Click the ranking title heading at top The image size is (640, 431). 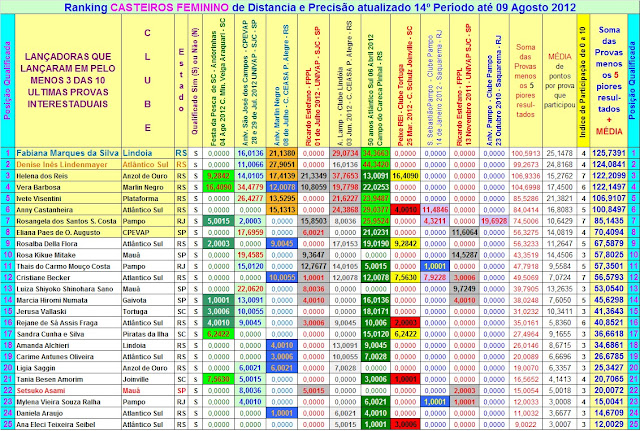point(320,7)
